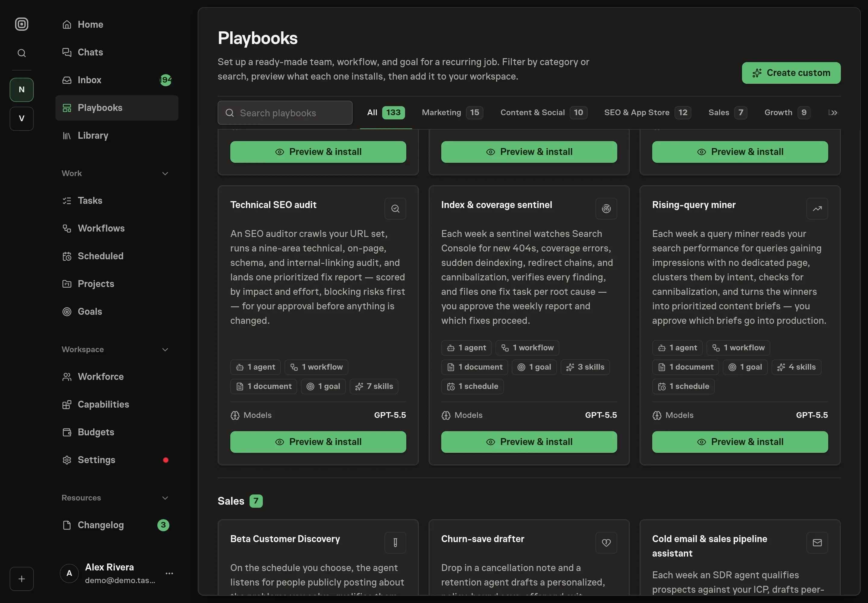Click the 3 skills tag on Index sentinel
Viewport: 868px width, 603px height.
(x=585, y=367)
